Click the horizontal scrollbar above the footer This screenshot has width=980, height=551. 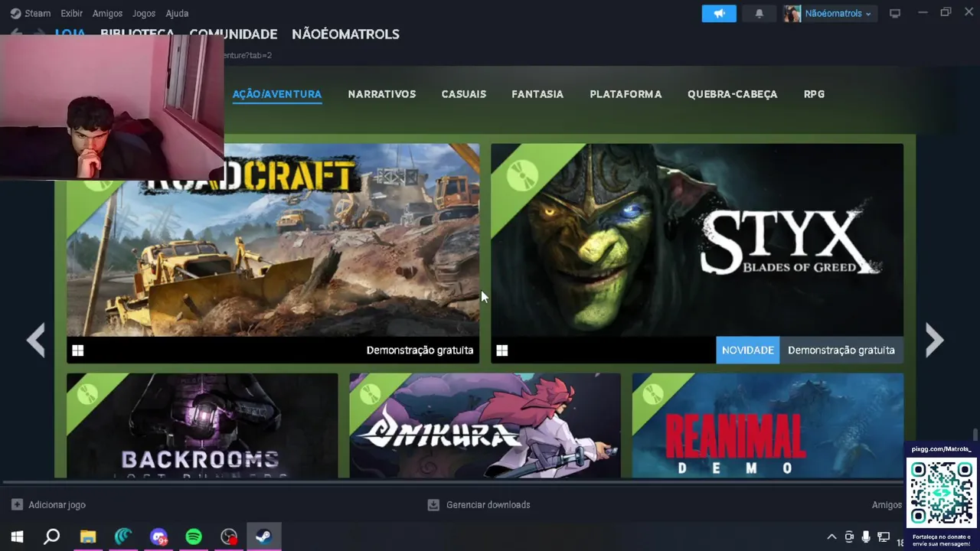pos(452,482)
